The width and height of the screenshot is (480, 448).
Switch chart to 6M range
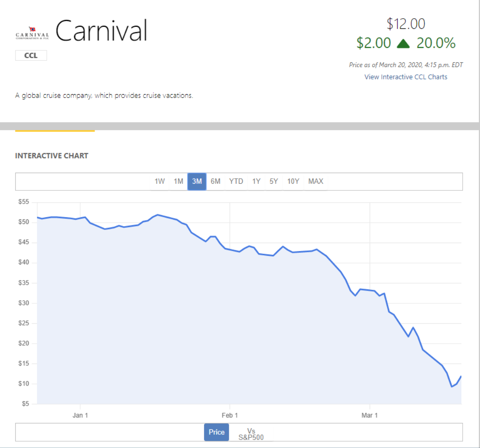pos(216,182)
